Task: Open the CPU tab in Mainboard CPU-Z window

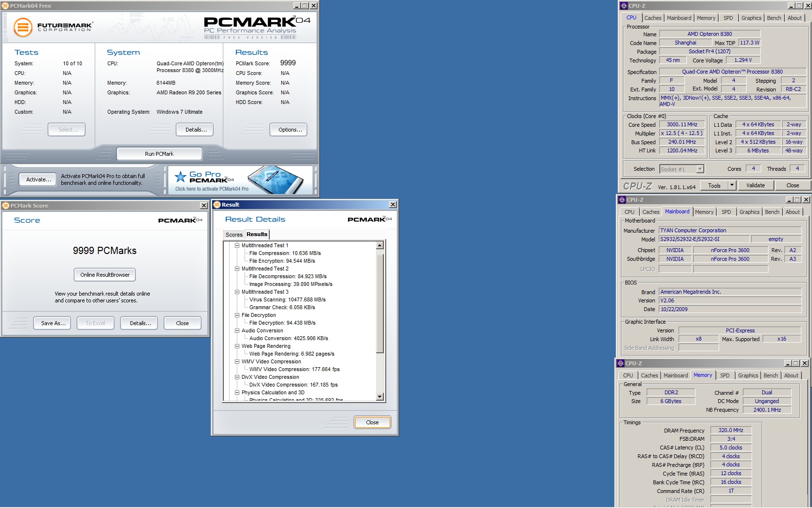Action: (x=629, y=212)
